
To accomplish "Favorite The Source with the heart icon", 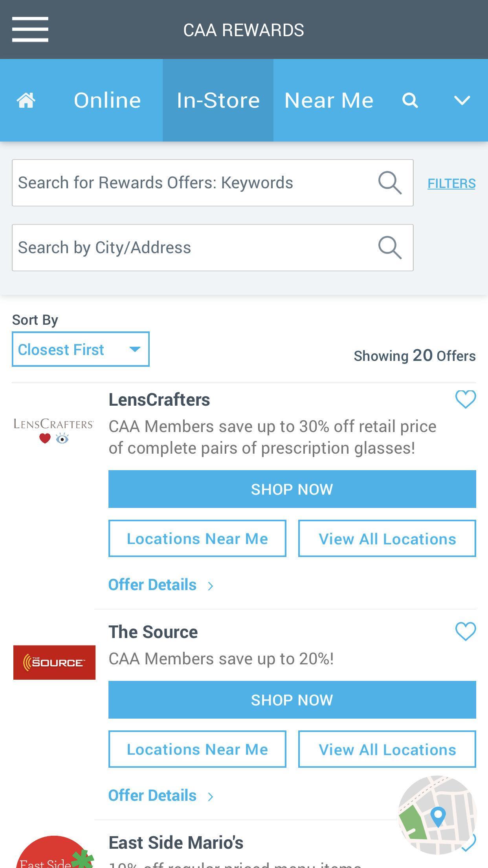I will click(466, 631).
